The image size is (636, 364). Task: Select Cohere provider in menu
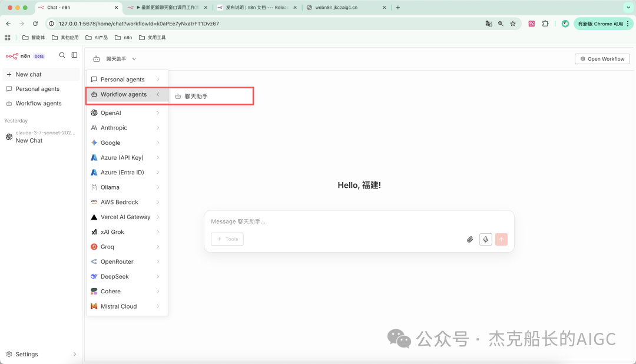[127, 292]
